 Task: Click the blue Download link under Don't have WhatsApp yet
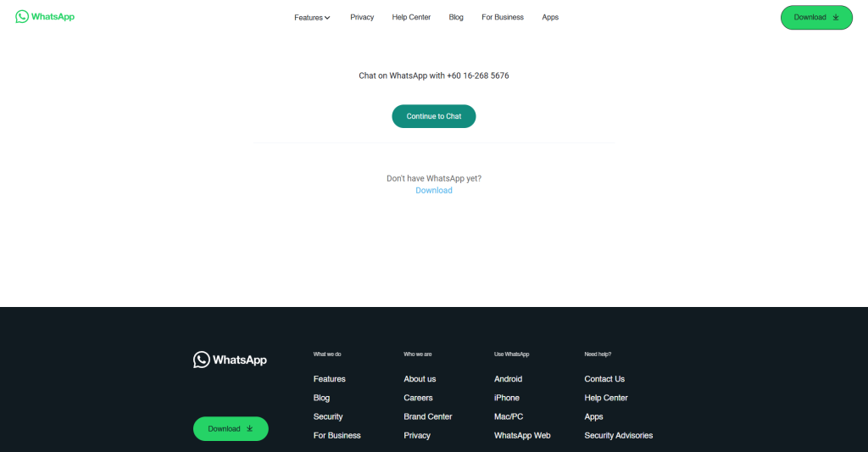point(434,190)
